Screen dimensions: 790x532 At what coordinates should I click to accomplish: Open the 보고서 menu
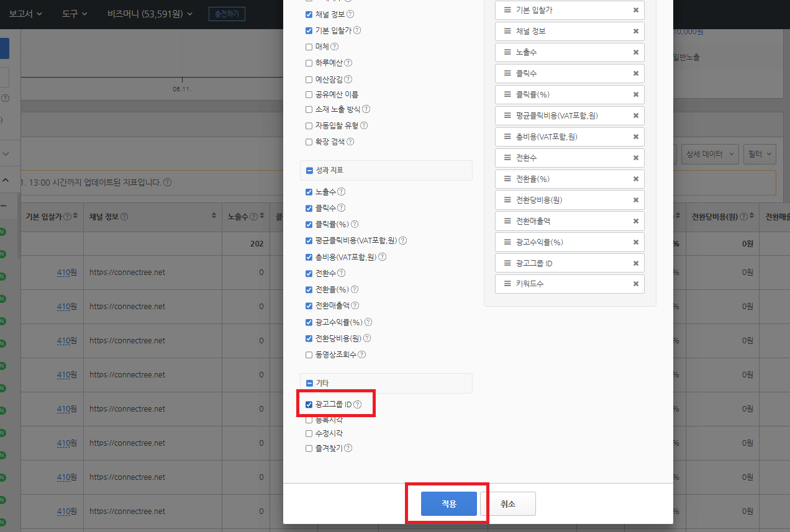click(x=24, y=12)
